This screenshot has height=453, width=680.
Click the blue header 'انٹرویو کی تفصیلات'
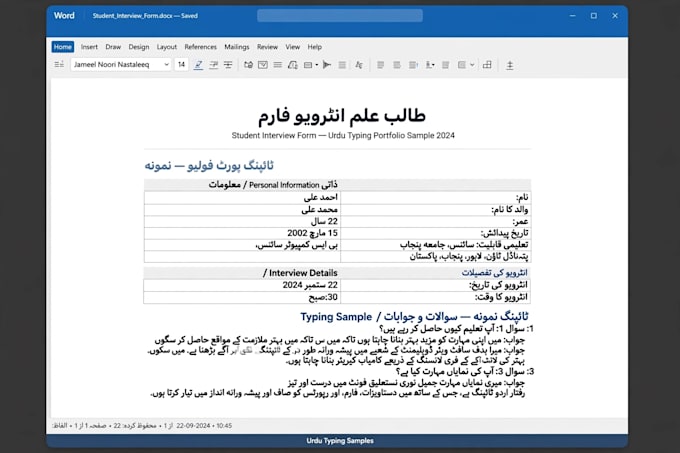coord(494,273)
